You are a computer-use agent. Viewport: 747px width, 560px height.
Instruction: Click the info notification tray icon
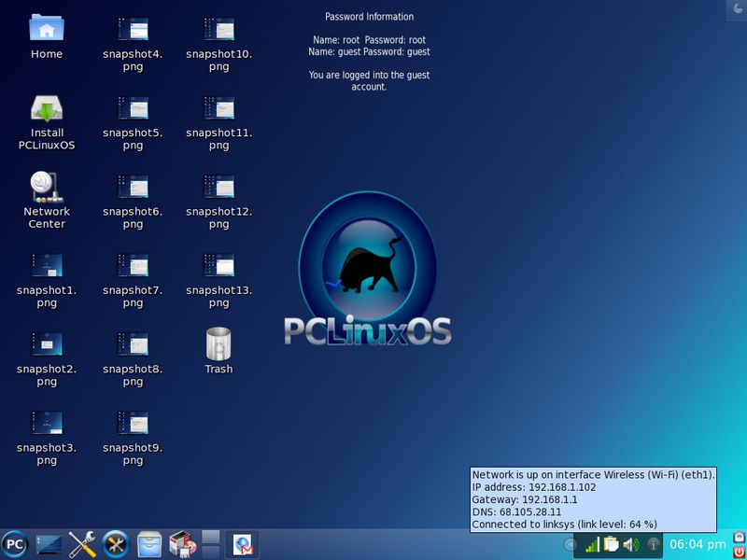click(x=654, y=544)
